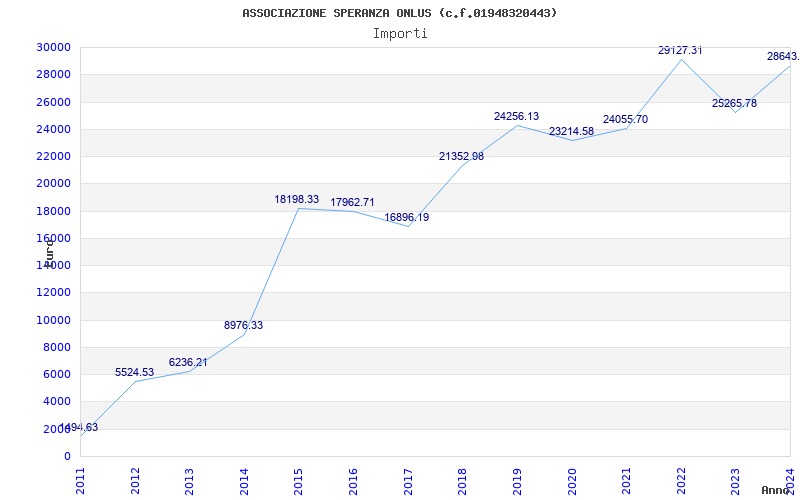This screenshot has width=800, height=500.
Task: Click the y-axis value 26000
Action: pyautogui.click(x=53, y=102)
